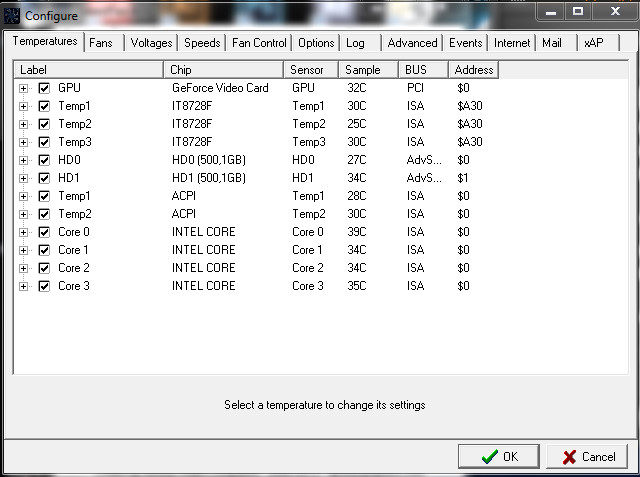
Task: Click the 28C sample in ACPI Temp1 row
Action: point(357,196)
